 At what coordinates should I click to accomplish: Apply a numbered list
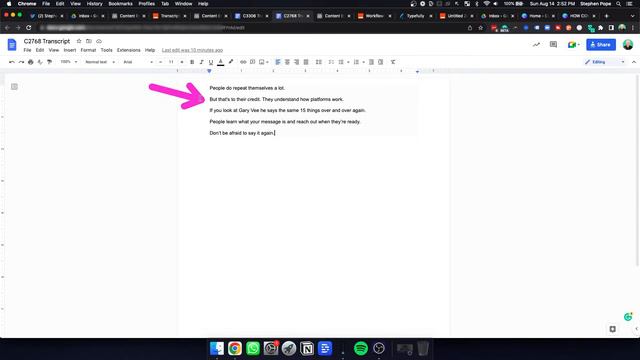[x=356, y=62]
